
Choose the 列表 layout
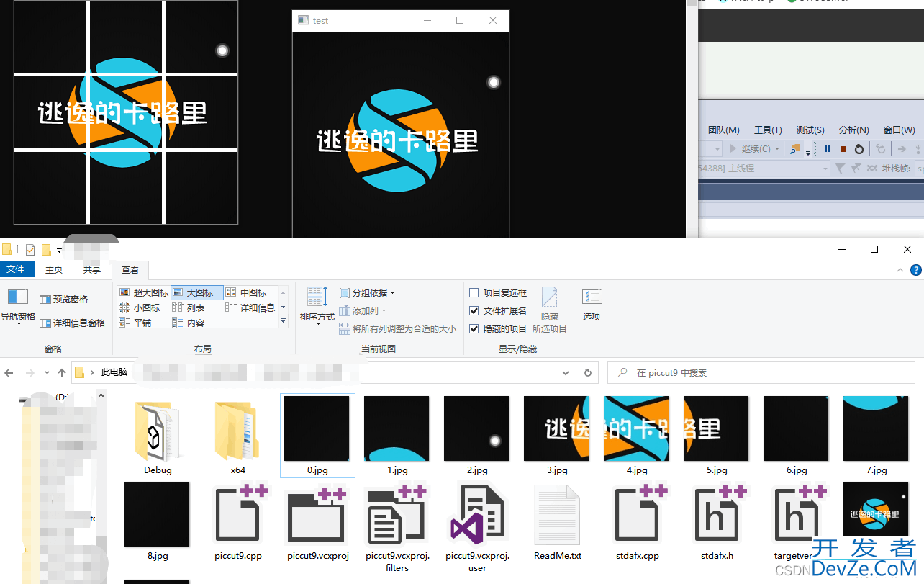click(189, 307)
